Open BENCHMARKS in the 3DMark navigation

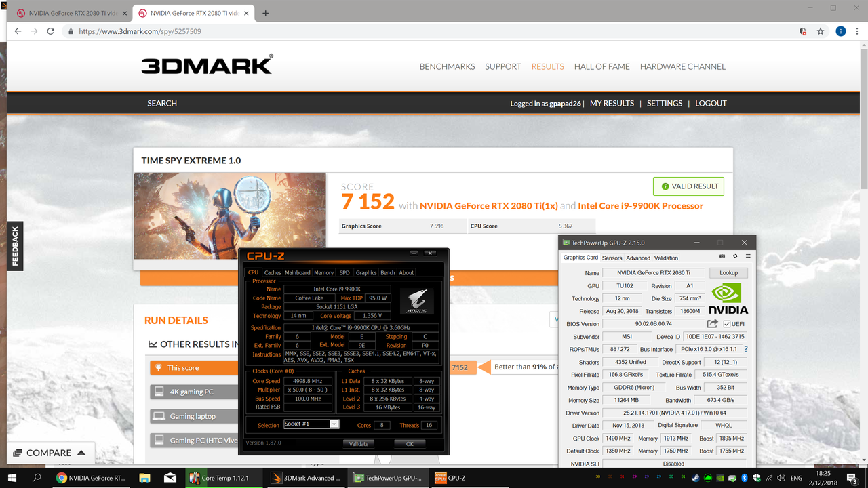(447, 66)
